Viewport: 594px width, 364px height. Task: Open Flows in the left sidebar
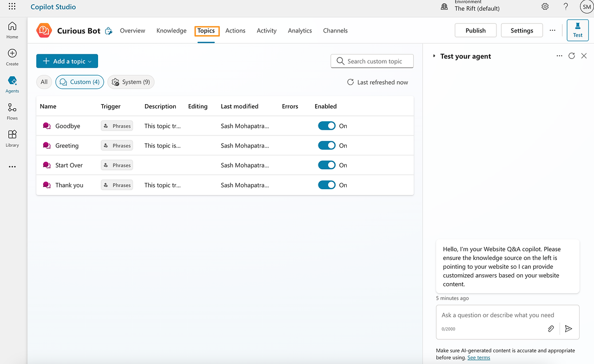pyautogui.click(x=13, y=111)
